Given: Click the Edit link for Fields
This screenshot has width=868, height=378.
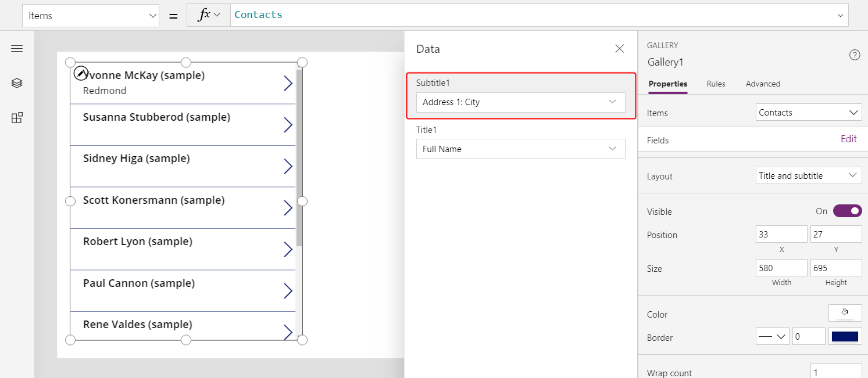Looking at the screenshot, I should [x=849, y=139].
